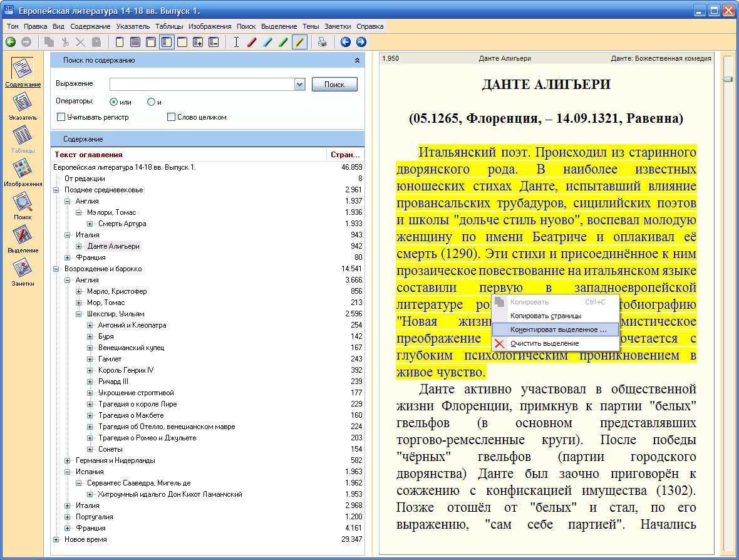Select 'От редакции' in contents tree
739x560 pixels.
[x=85, y=179]
